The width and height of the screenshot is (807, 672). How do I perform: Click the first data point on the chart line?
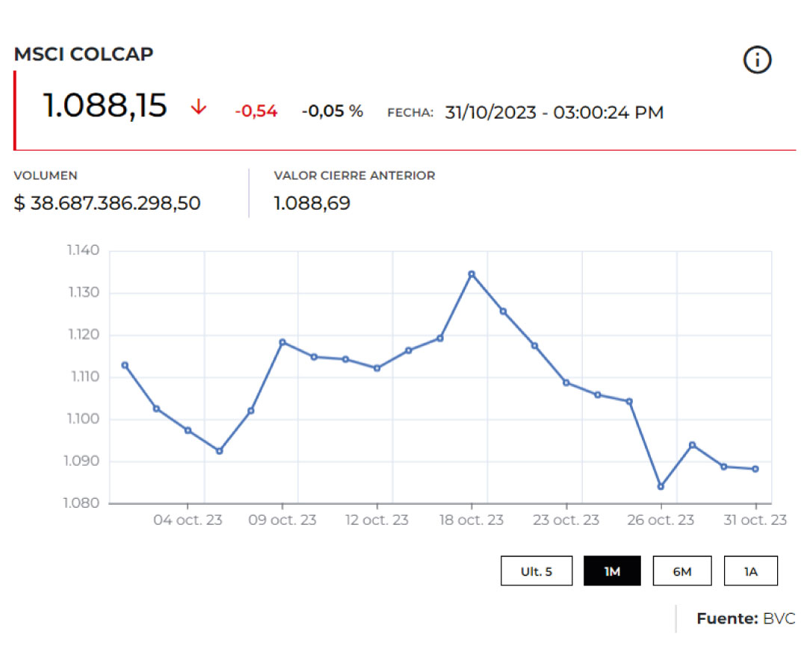(x=125, y=365)
